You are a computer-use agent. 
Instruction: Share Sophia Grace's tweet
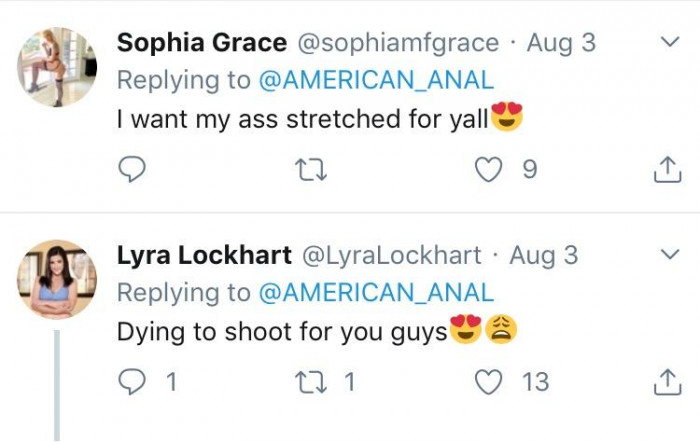point(666,171)
